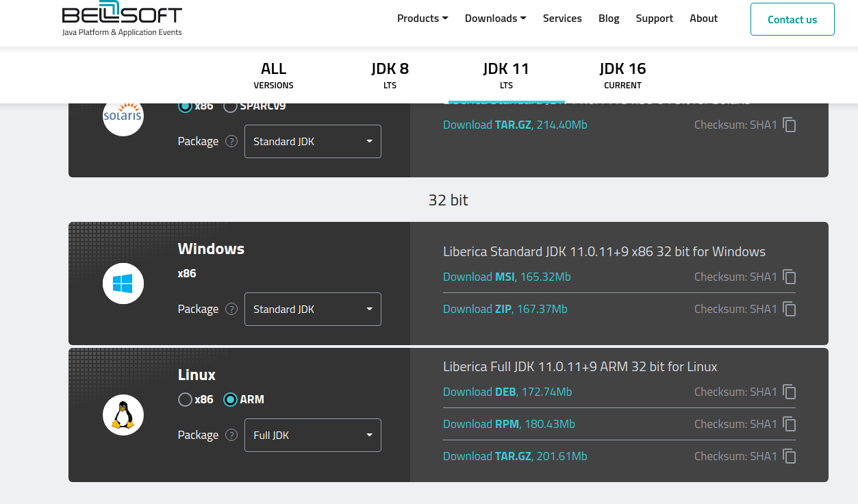Select ARM architecture for Linux
Viewport: 858px width, 504px height.
tap(230, 400)
